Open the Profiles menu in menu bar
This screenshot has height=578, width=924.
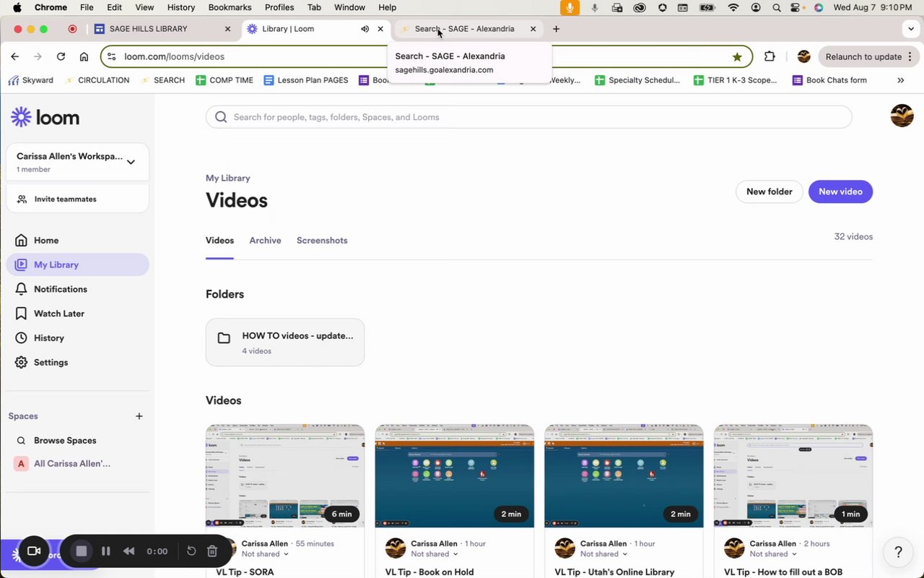click(279, 7)
